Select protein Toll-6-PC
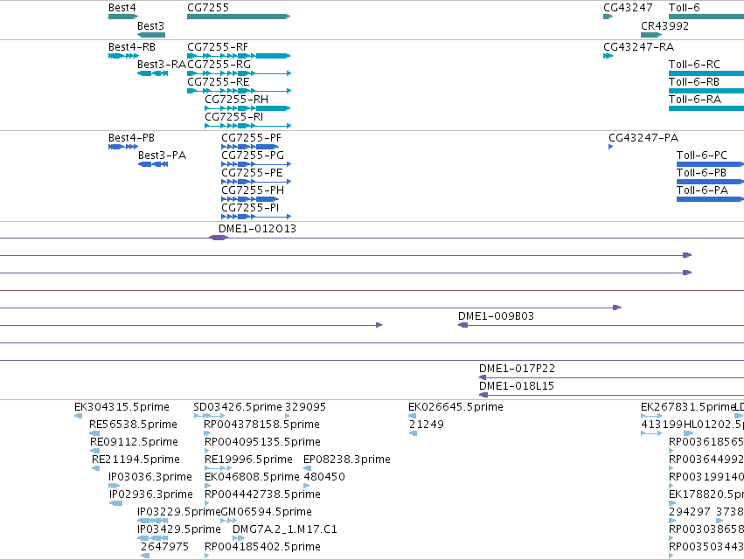 point(710,164)
